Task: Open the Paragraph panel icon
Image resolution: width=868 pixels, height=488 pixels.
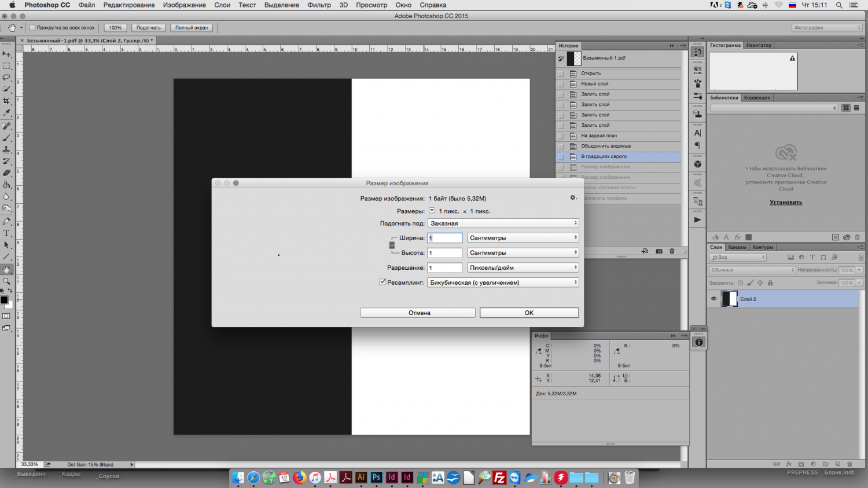Action: 697,146
